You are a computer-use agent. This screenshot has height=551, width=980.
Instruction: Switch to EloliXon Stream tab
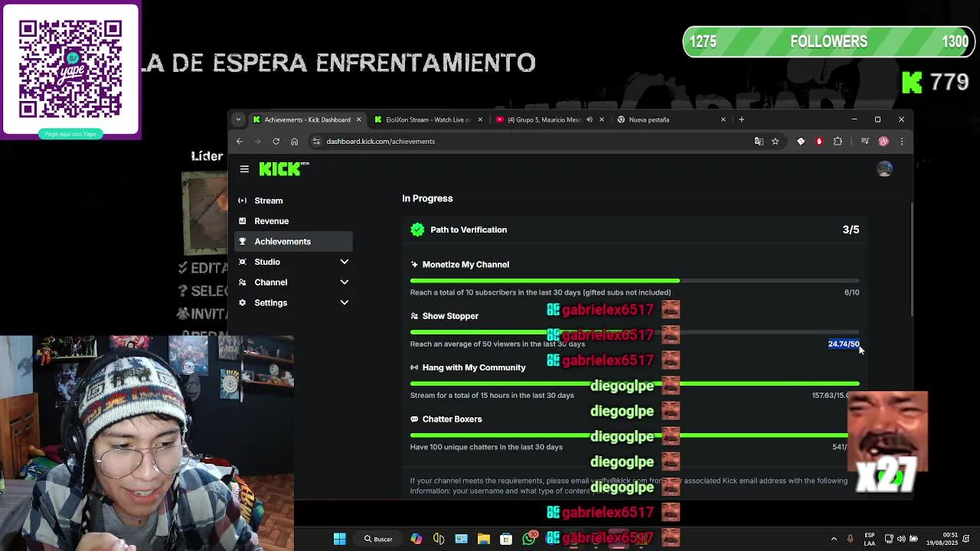tap(427, 119)
